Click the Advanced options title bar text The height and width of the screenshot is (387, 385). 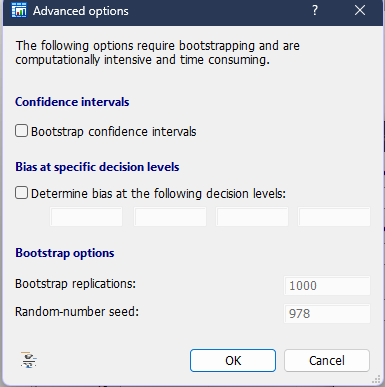pos(81,11)
